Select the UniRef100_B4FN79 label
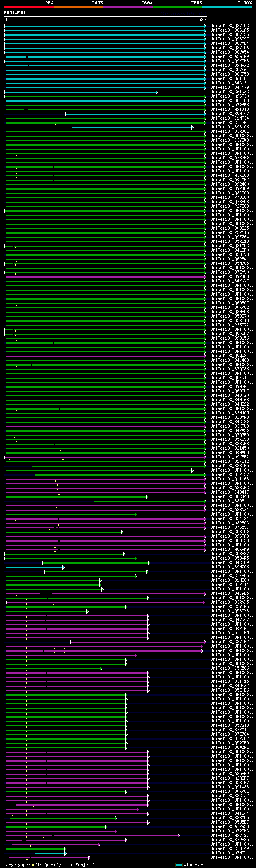256x868 pixels. coord(230,88)
